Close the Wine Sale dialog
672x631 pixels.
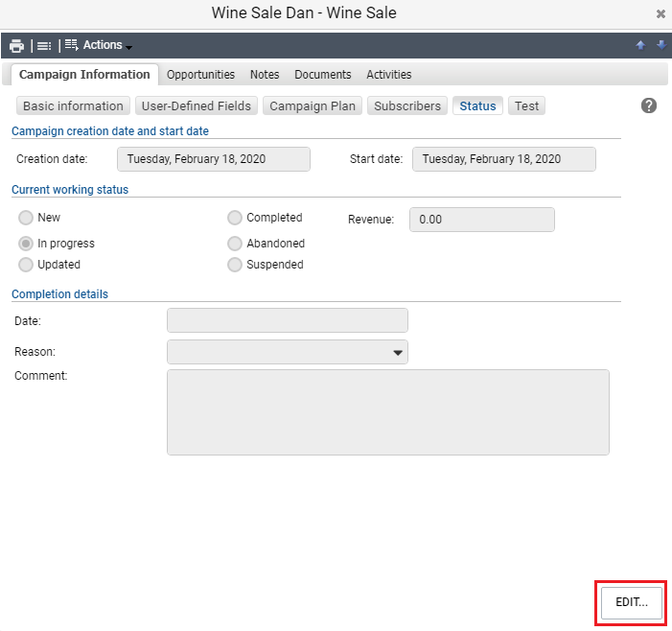[x=660, y=14]
